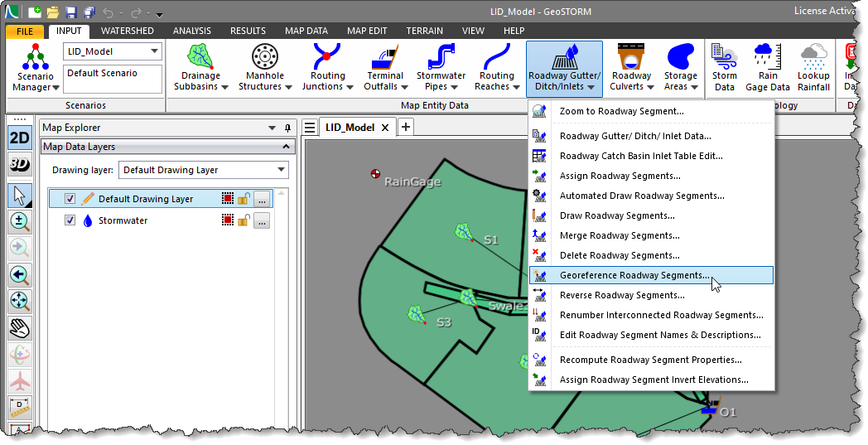868x445 pixels.
Task: Click the Zoom Previous left arrow tool
Action: (19, 274)
